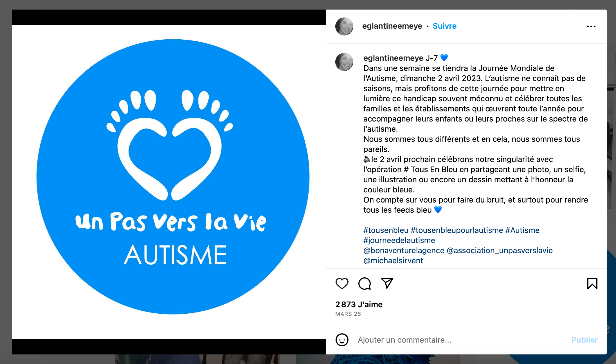This screenshot has height=364, width=616.
Task: Share post using paper plane icon
Action: point(387,283)
